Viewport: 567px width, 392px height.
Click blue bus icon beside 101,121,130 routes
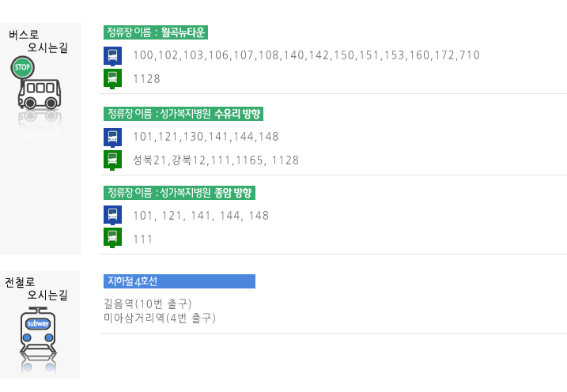coord(113,137)
